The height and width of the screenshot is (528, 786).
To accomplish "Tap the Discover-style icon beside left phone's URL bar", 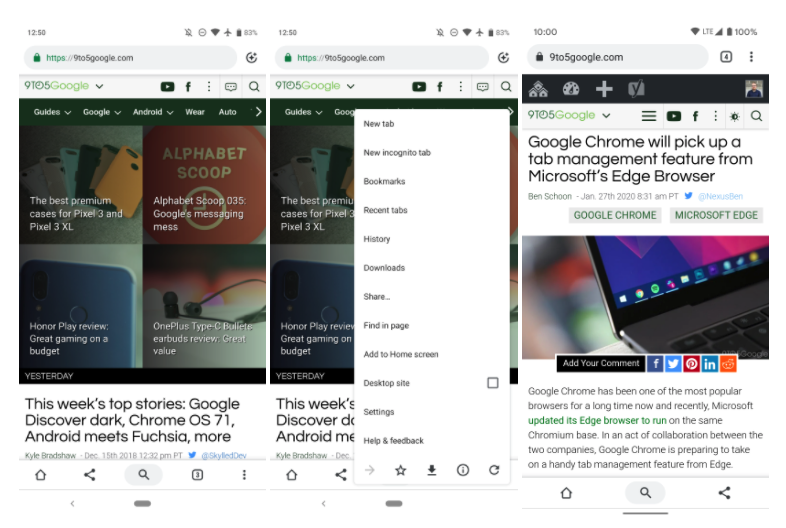I will point(252,58).
